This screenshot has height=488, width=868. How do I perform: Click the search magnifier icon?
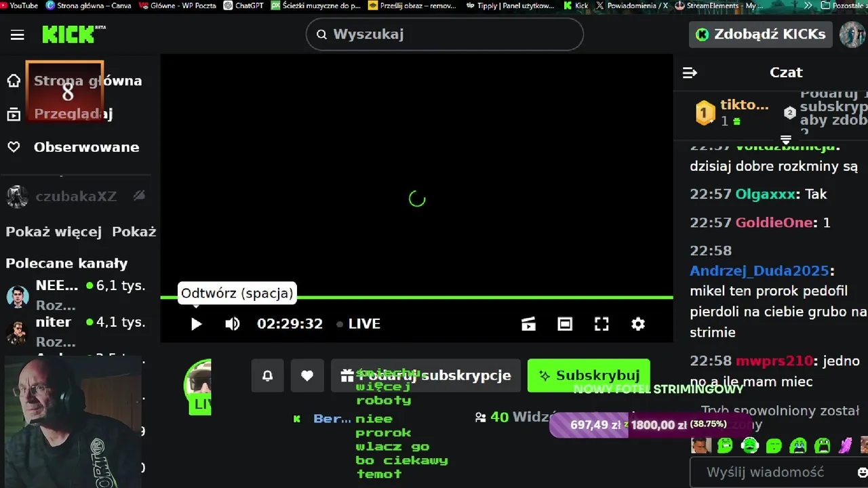coord(321,35)
